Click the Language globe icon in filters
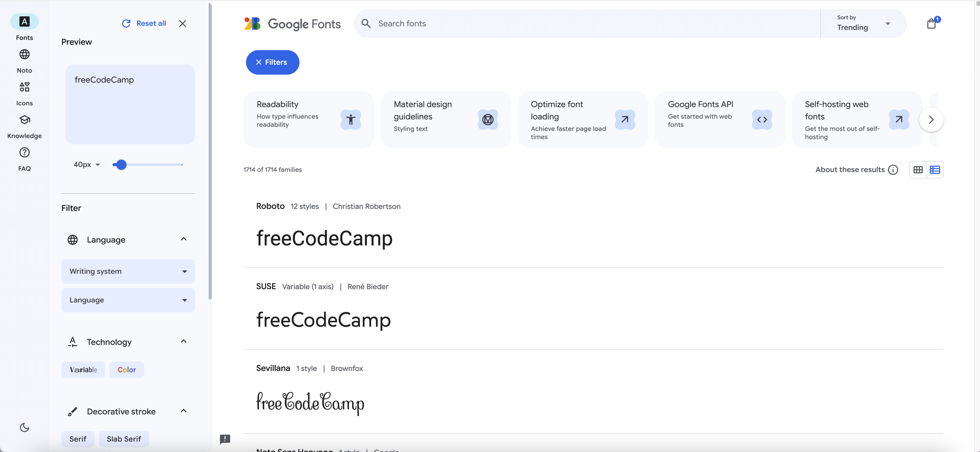The image size is (980, 452). coord(73,240)
